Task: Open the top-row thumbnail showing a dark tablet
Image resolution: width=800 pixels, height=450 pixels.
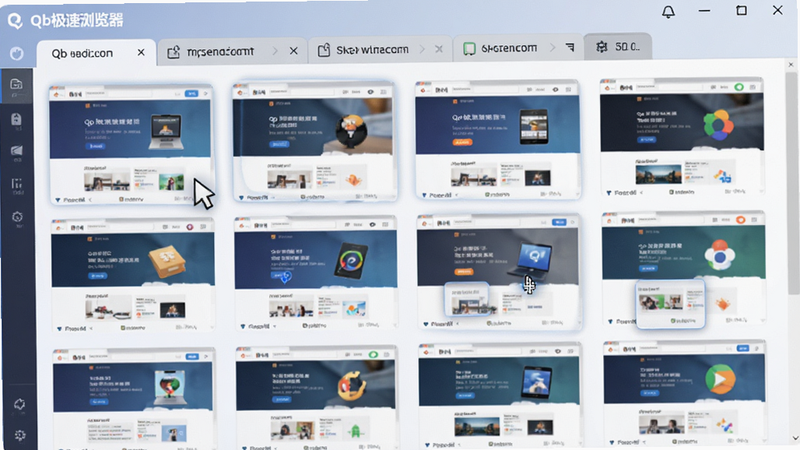Action: point(497,140)
